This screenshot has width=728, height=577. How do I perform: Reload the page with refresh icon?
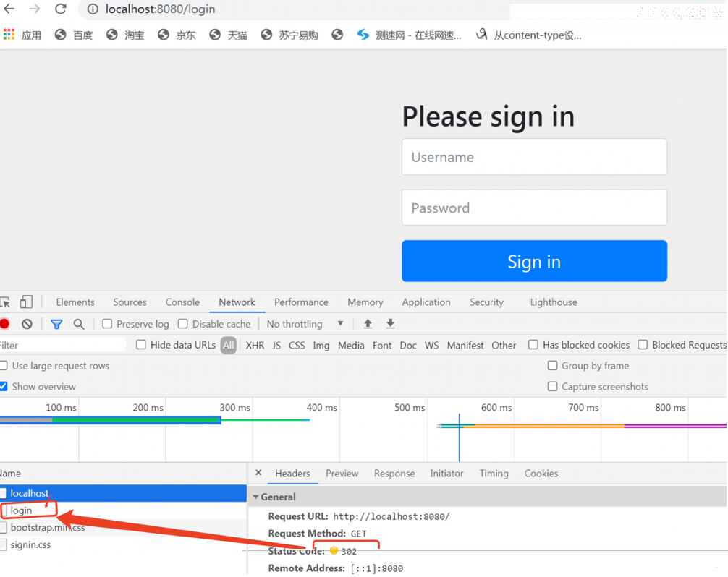(60, 9)
